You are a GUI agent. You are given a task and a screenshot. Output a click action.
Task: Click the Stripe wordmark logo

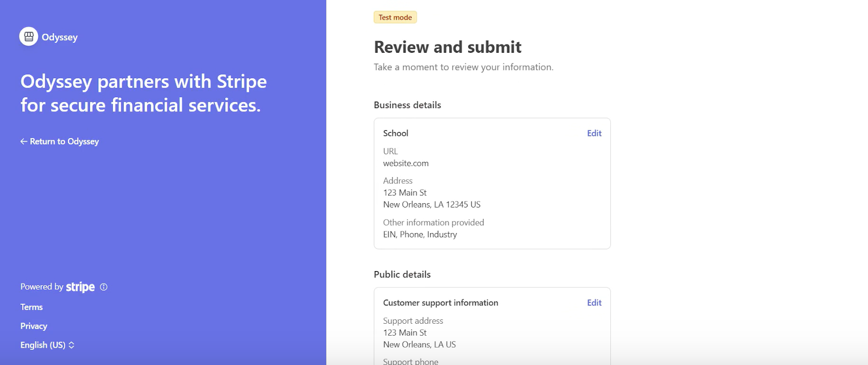coord(80,287)
